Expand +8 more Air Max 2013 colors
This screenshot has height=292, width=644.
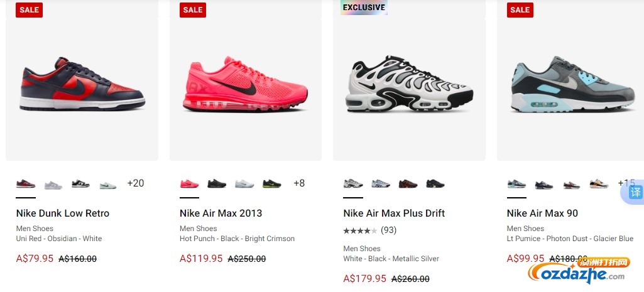[x=299, y=183]
